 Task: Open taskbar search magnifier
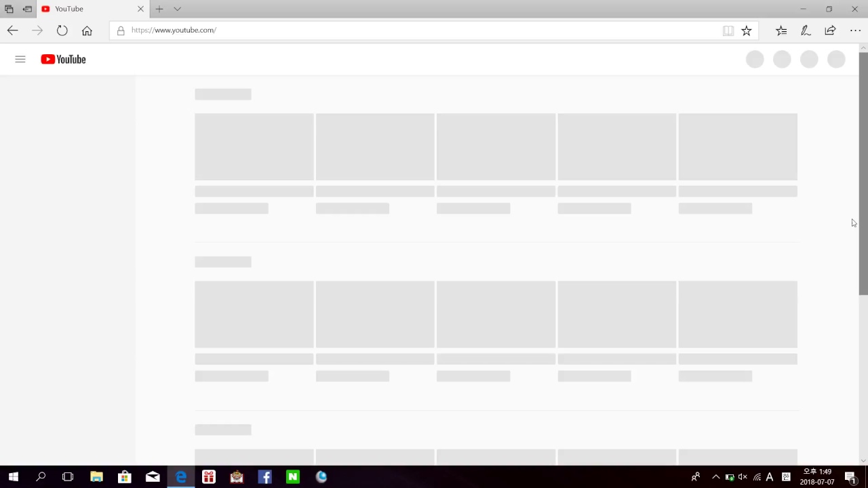click(x=41, y=477)
